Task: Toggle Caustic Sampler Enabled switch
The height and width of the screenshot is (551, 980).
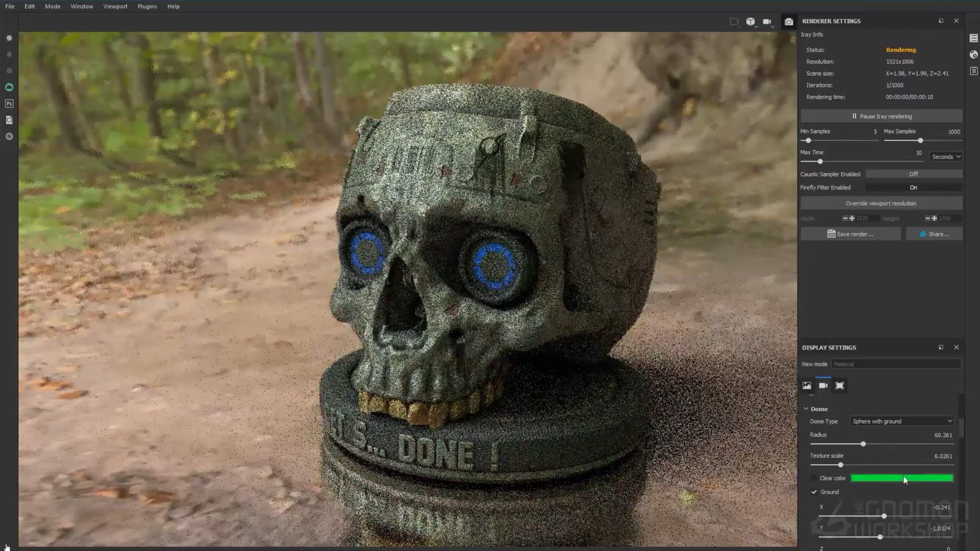Action: (x=913, y=174)
